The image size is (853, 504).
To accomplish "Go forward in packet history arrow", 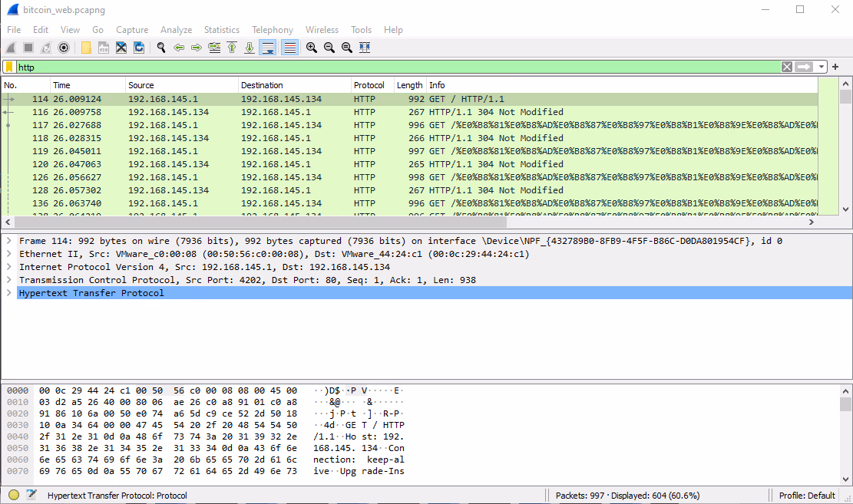I will click(197, 48).
